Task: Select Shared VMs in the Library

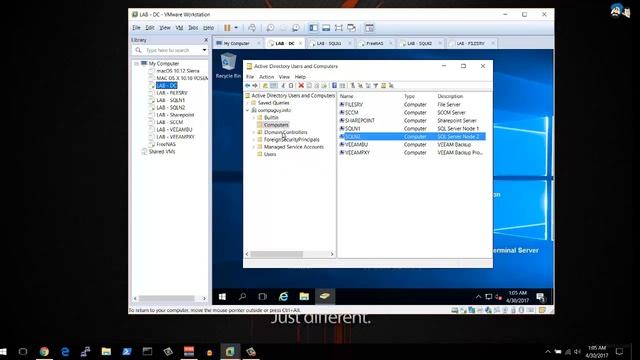Action: click(x=162, y=151)
